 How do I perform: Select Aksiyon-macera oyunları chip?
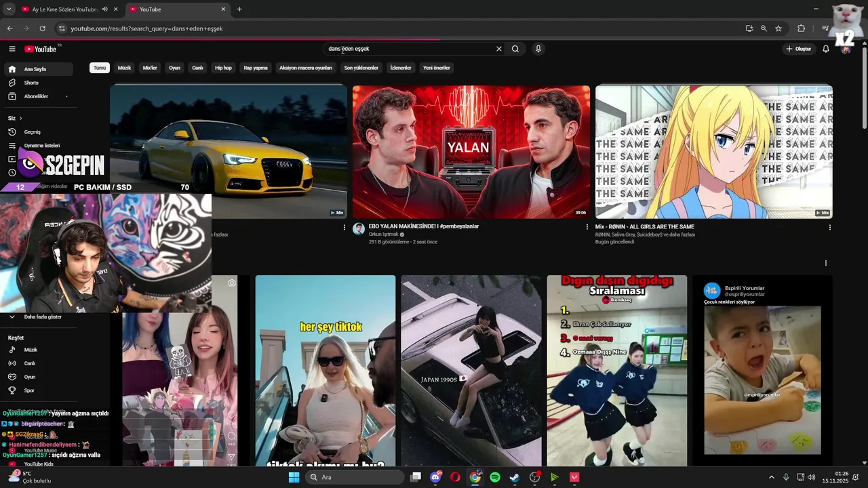[x=306, y=68]
